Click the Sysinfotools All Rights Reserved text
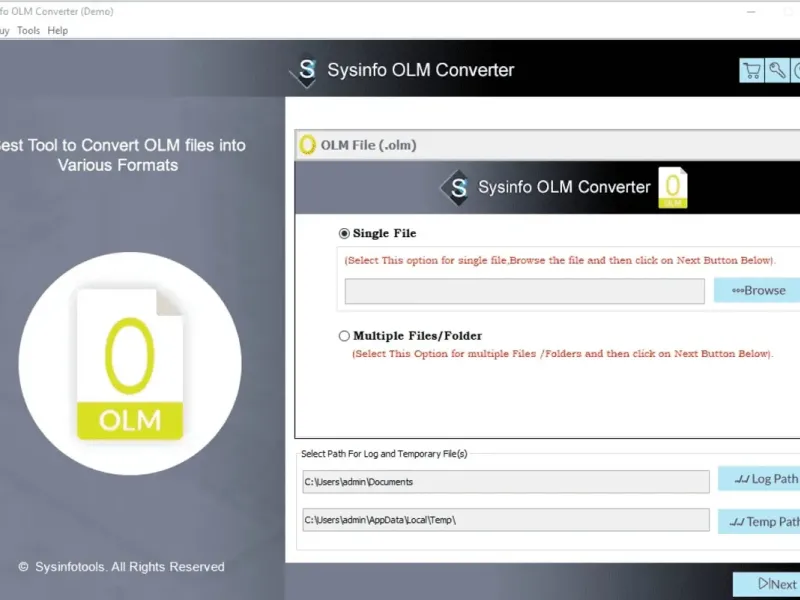The height and width of the screenshot is (600, 800). click(121, 567)
